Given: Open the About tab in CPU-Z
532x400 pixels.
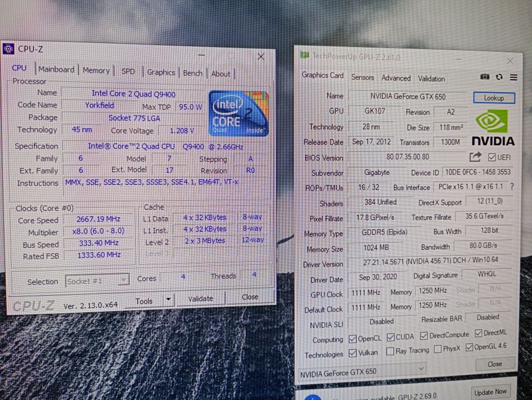Looking at the screenshot, I should 221,74.
